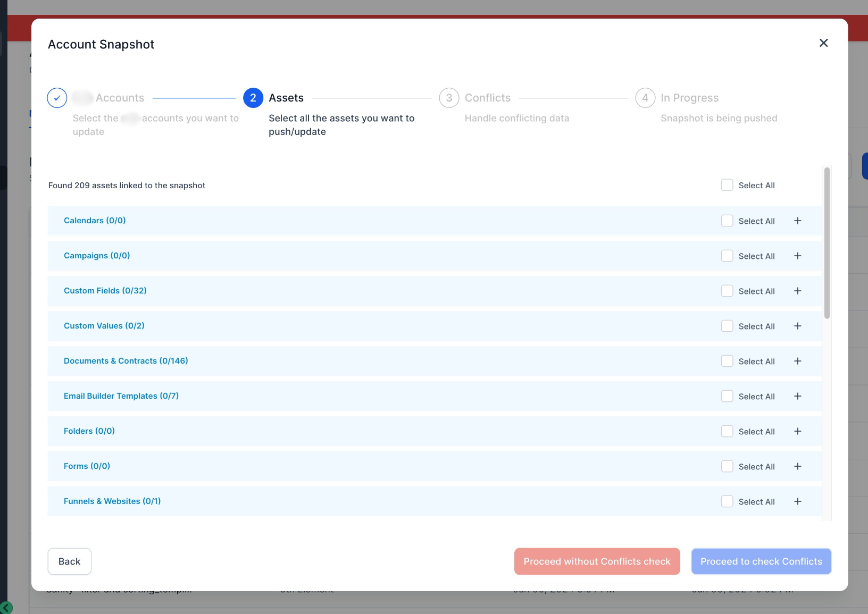The width and height of the screenshot is (868, 614).
Task: Enable Select All for Custom Fields
Action: click(727, 291)
